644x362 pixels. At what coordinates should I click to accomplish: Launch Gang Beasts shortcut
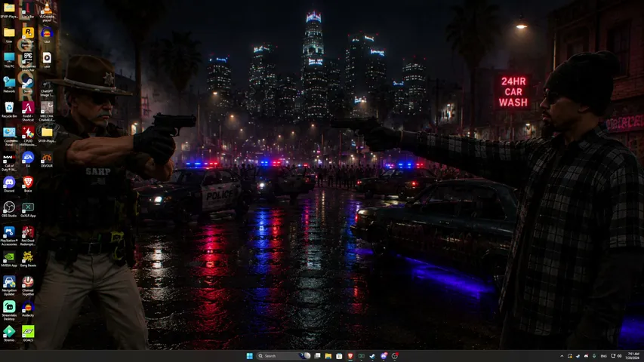point(28,259)
